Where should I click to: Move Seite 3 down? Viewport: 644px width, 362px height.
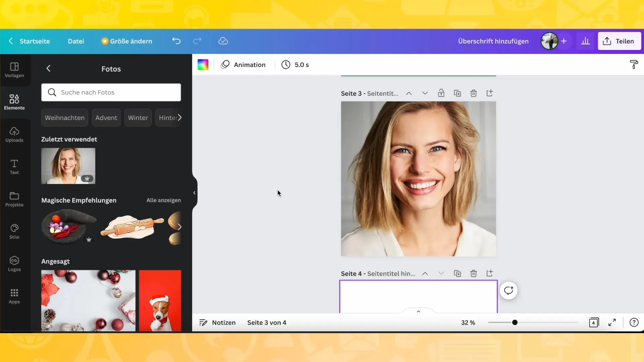click(x=425, y=93)
